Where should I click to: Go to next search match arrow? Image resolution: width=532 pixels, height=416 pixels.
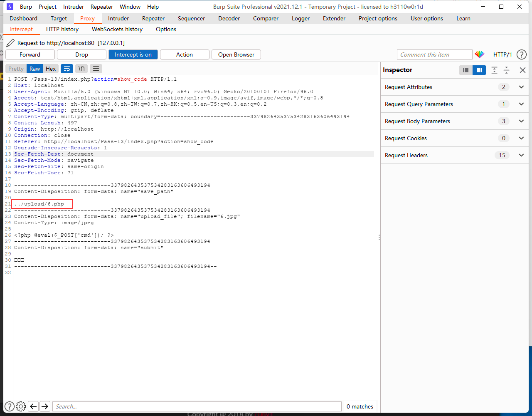(45, 406)
